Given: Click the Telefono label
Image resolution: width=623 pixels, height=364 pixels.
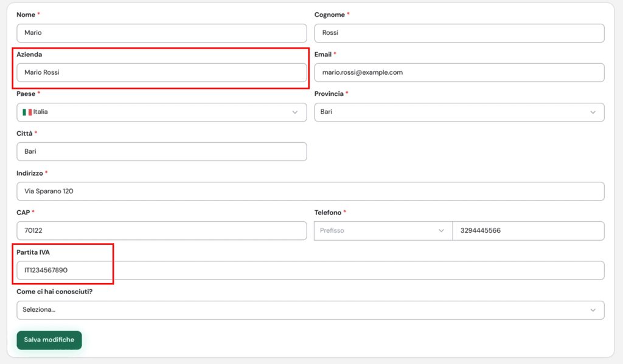Looking at the screenshot, I should tap(328, 212).
